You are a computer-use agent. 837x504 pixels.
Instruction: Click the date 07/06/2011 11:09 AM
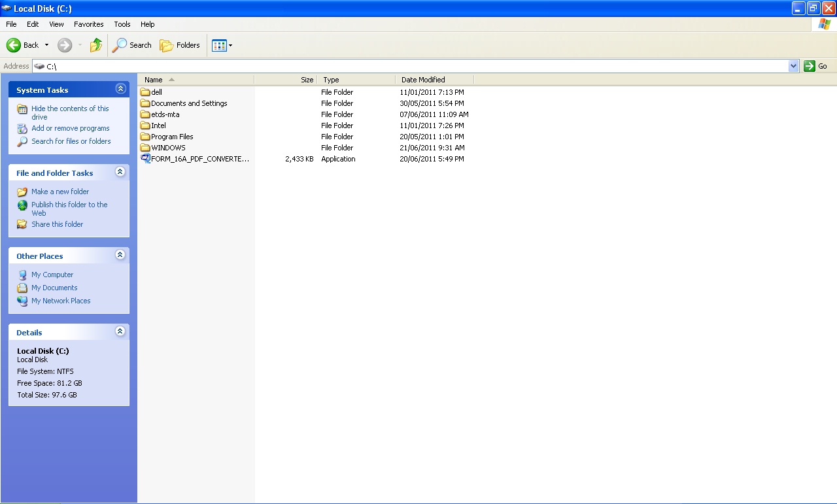click(434, 114)
